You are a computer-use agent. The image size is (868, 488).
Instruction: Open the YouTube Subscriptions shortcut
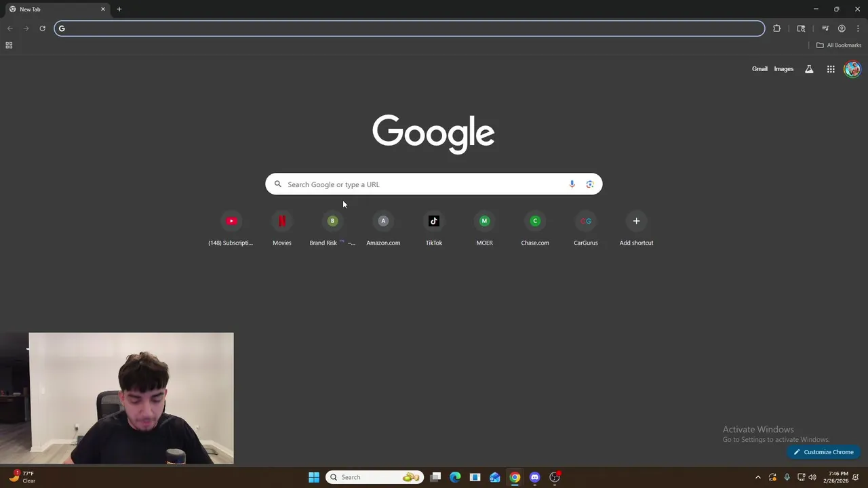[231, 229]
